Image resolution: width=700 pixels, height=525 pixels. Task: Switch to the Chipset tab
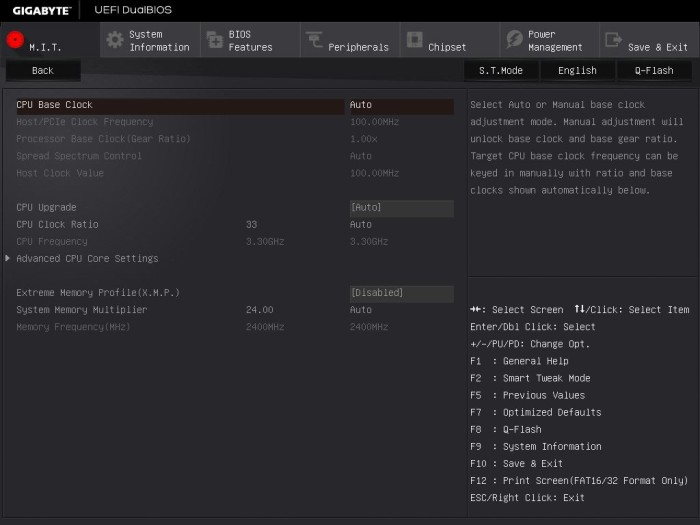[450, 40]
